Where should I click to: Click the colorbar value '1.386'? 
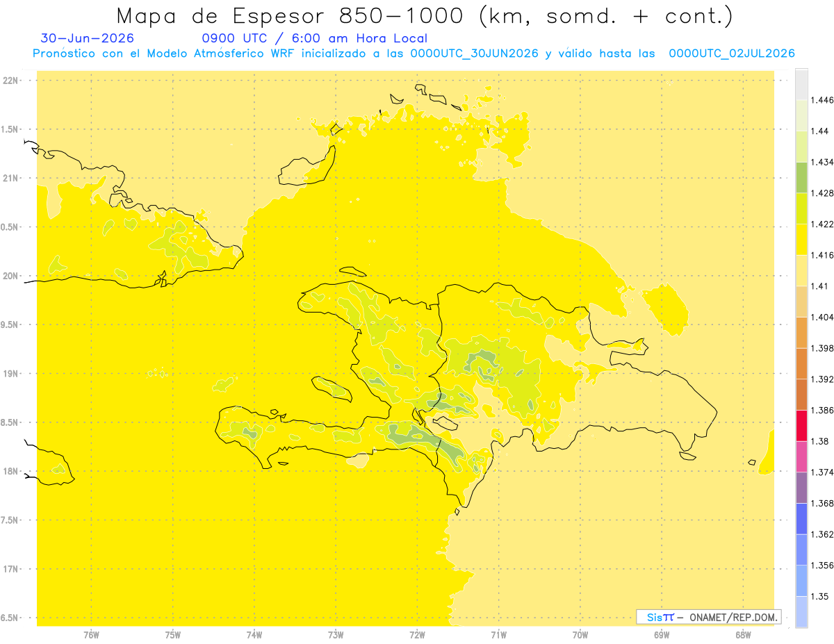822,410
